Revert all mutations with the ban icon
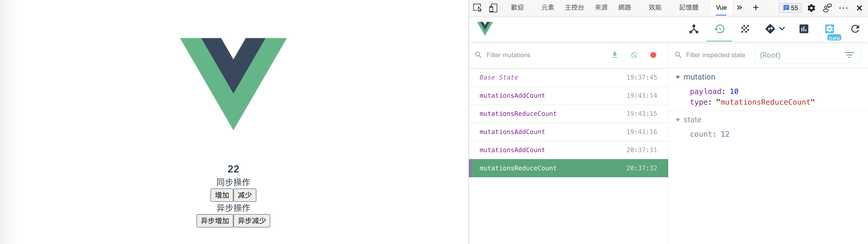868x244 pixels. pyautogui.click(x=634, y=55)
